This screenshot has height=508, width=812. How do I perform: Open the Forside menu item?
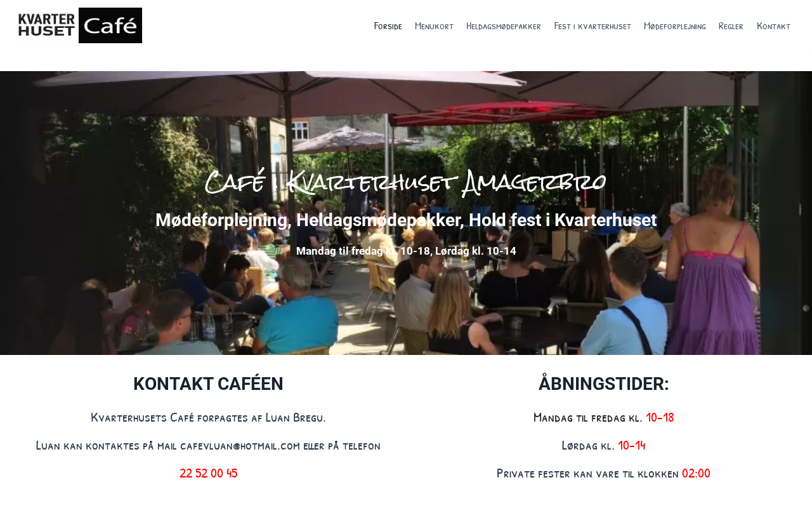point(388,26)
